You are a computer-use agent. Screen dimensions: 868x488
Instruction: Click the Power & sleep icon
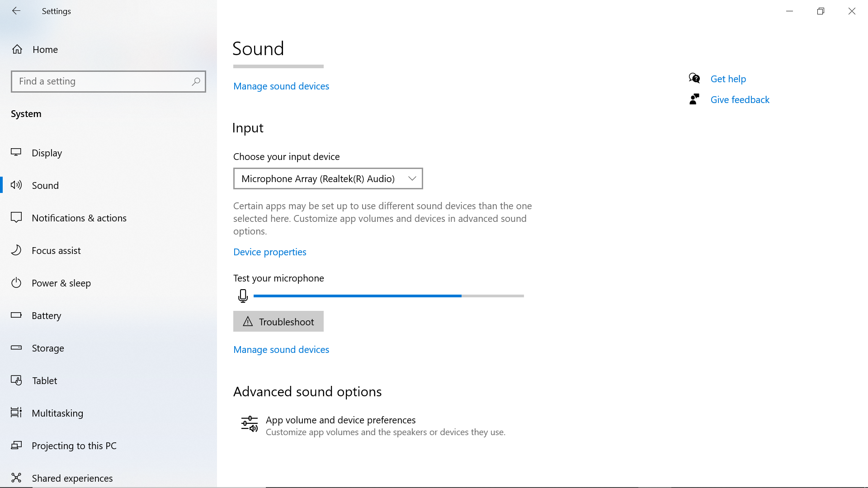click(16, 283)
